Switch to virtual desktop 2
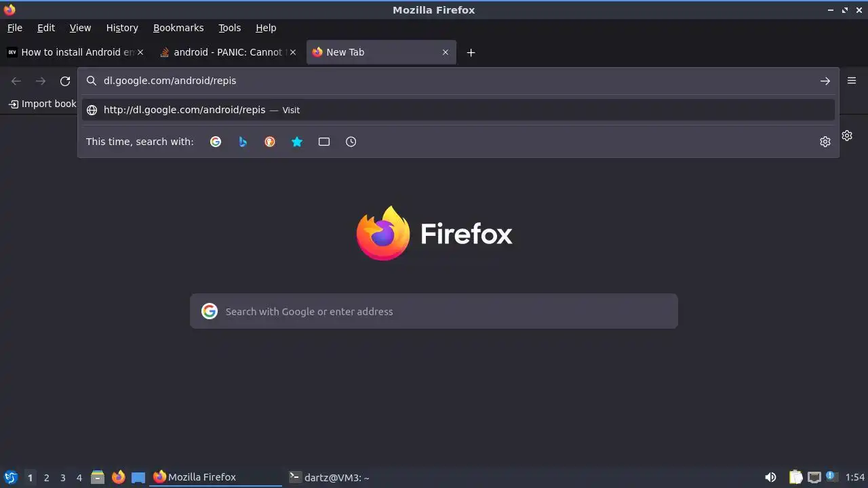Screen dimensions: 868x488 pyautogui.click(x=46, y=477)
